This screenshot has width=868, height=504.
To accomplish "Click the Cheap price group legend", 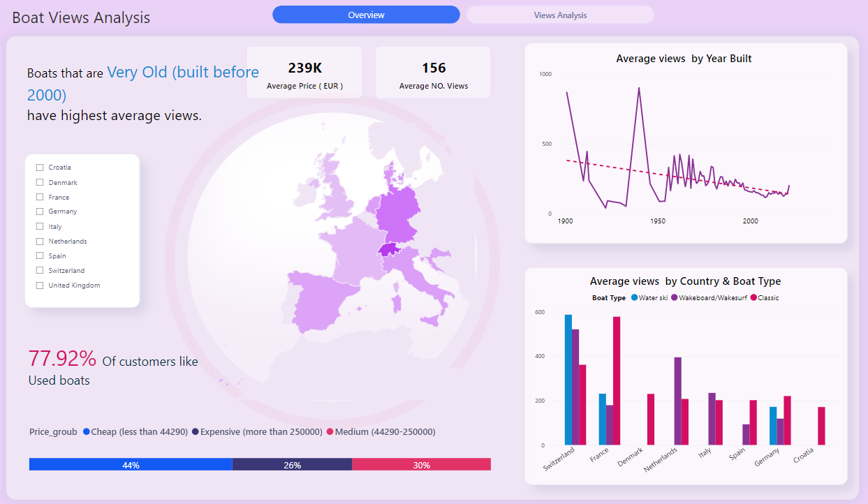I will pyautogui.click(x=87, y=431).
